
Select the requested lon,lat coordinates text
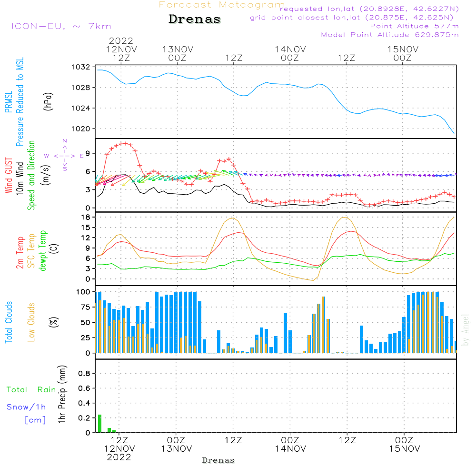tap(369, 9)
